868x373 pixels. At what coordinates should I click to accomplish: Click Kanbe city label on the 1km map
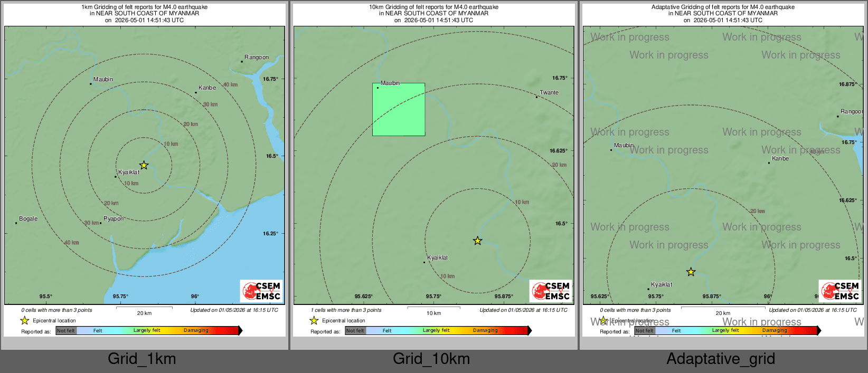tap(207, 88)
